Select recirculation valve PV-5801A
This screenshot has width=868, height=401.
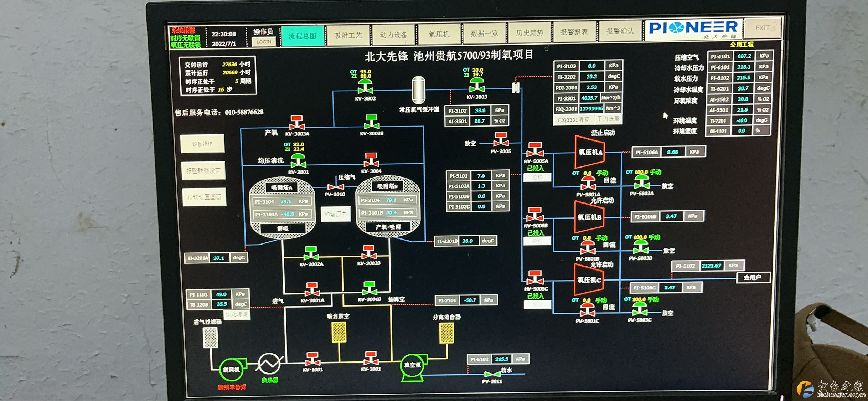pyautogui.click(x=588, y=183)
